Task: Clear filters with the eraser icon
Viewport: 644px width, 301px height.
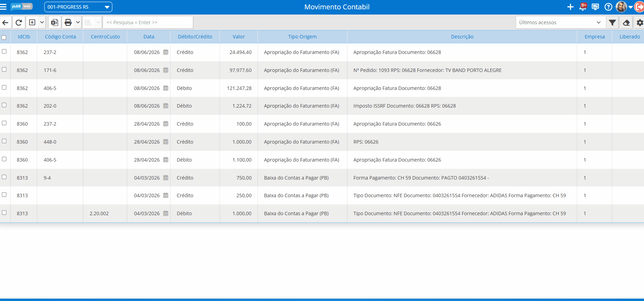Action: (626, 22)
